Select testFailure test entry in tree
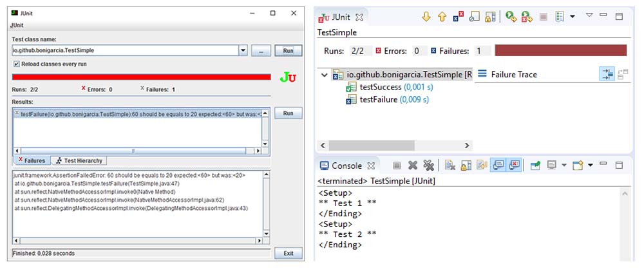This screenshot has height=273, width=644. coord(388,100)
